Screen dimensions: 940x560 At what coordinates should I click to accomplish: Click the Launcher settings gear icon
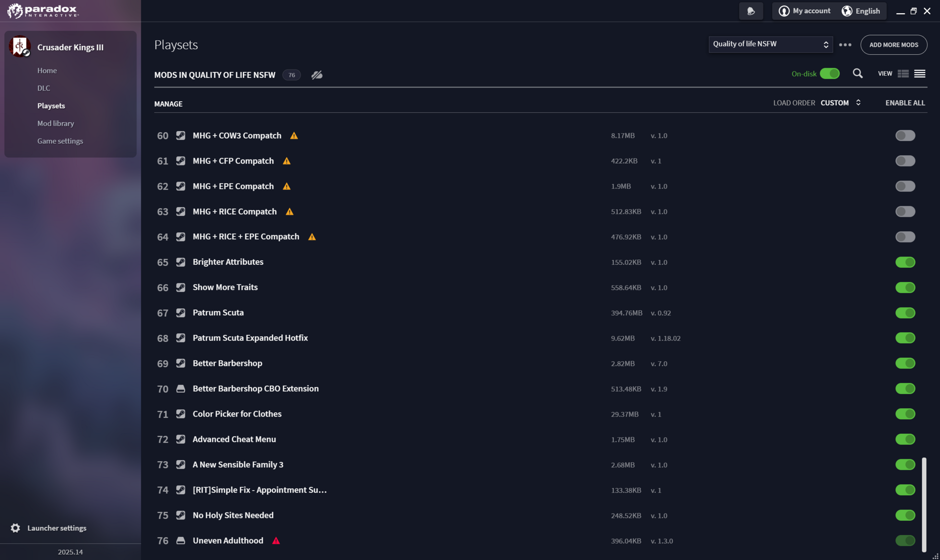point(16,528)
